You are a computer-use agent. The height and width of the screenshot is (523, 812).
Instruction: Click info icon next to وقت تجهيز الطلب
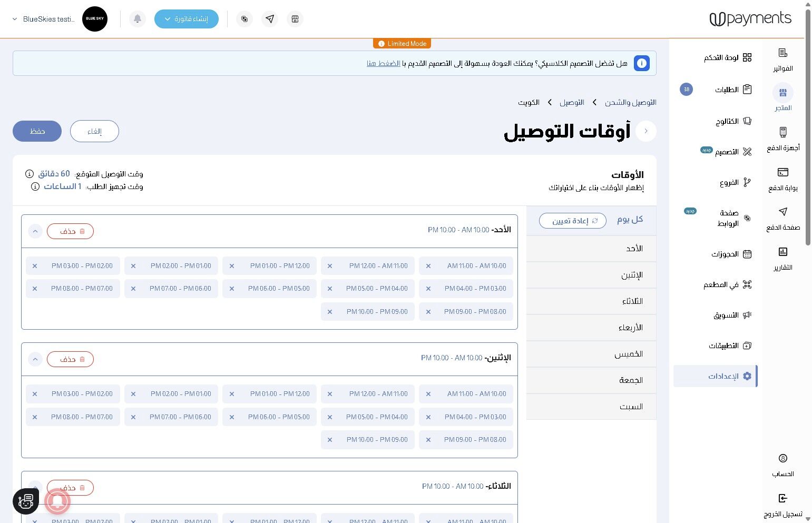click(x=35, y=186)
